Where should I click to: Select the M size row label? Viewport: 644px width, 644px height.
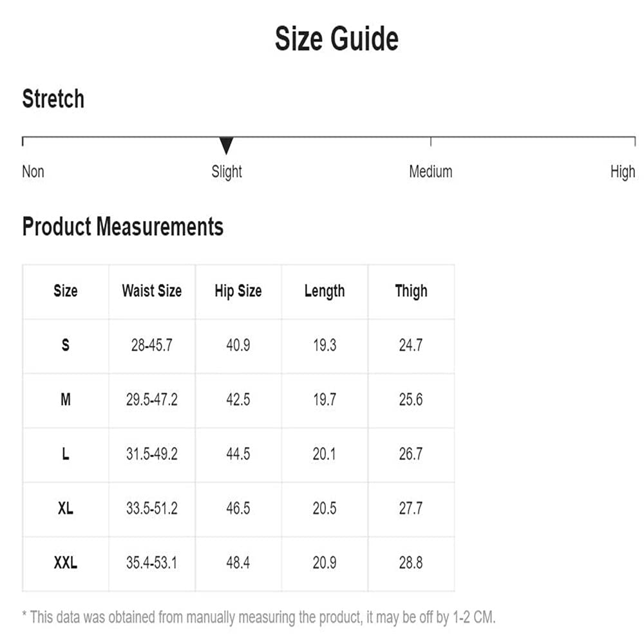[x=65, y=399]
